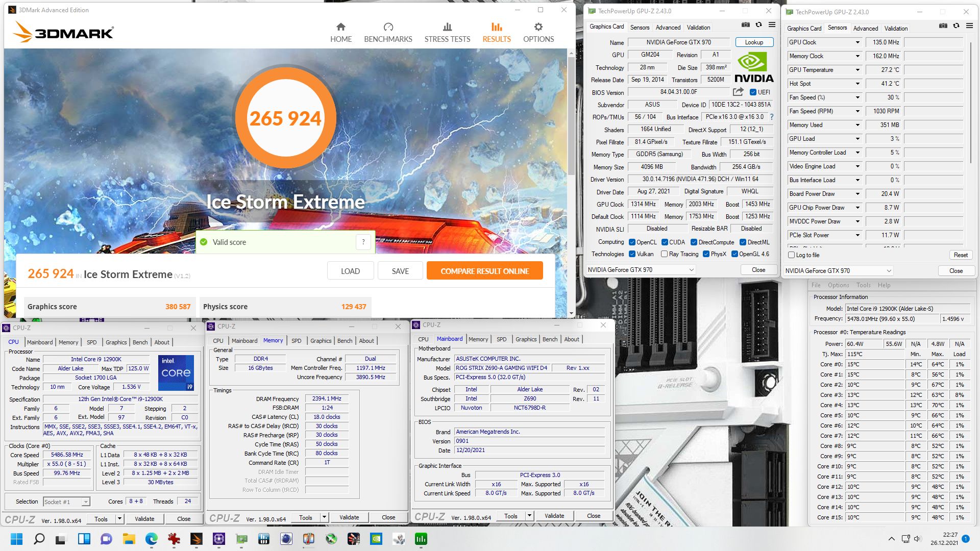Screen dimensions: 980x551
Task: Toggle CUDA checkbox in GPU-Z
Action: (x=665, y=242)
